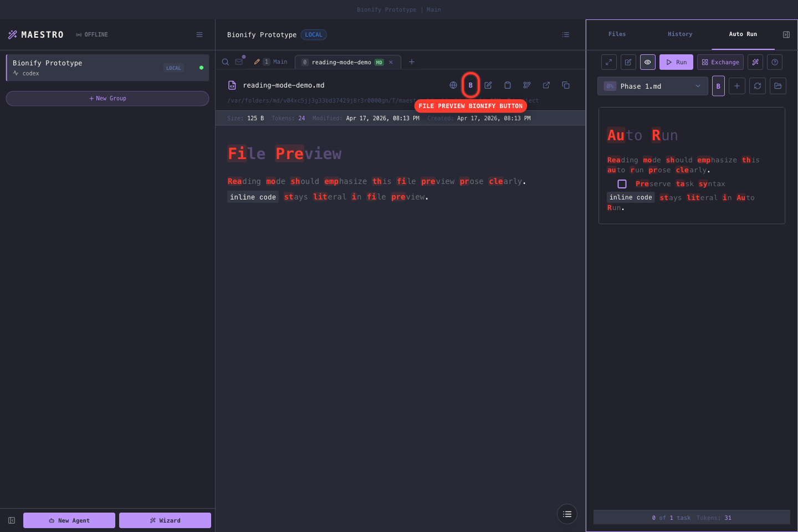The width and height of the screenshot is (798, 532).
Task: Click the tab search magnifier icon
Action: 226,62
